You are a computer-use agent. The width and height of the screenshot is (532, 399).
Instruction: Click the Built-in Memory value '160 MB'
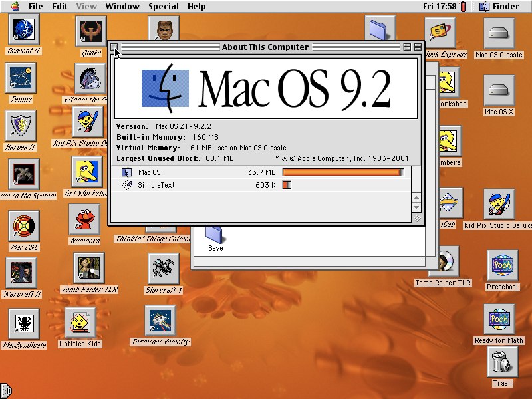pos(205,137)
